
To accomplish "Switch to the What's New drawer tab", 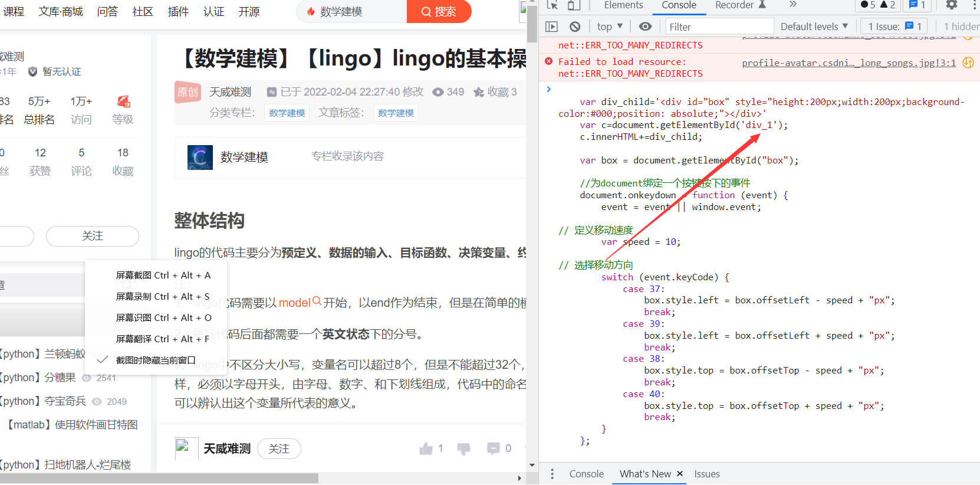I will [645, 474].
